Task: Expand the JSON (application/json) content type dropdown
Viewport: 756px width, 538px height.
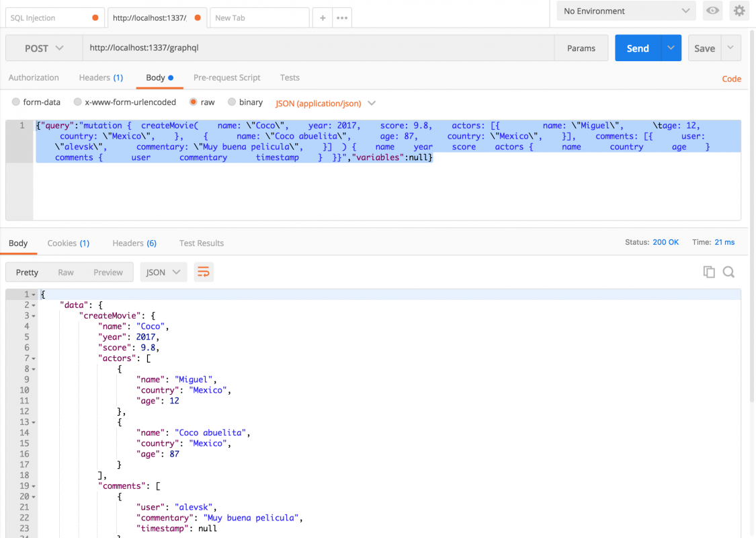Action: point(325,104)
